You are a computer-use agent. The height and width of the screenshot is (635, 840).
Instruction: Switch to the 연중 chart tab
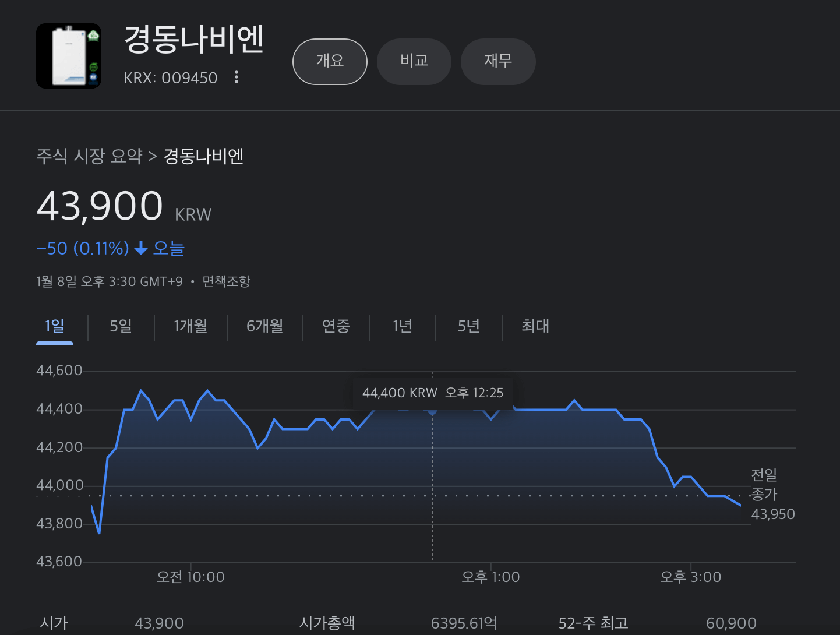(x=336, y=326)
